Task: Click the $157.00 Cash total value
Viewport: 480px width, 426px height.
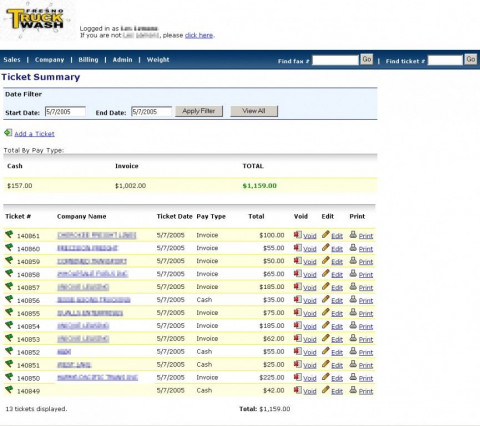Action: click(x=20, y=186)
